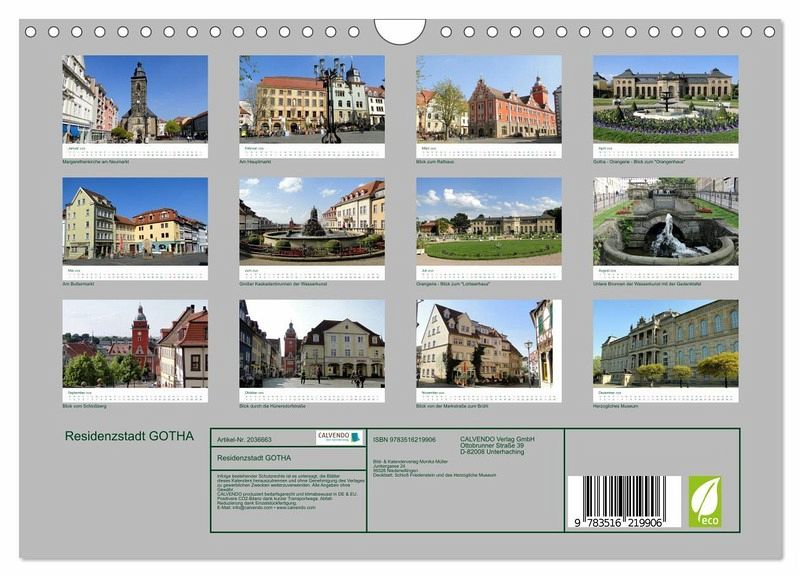Screen dimensions: 800x577
Task: Click the 'ISBN 9783516219906' text
Action: click(x=405, y=440)
